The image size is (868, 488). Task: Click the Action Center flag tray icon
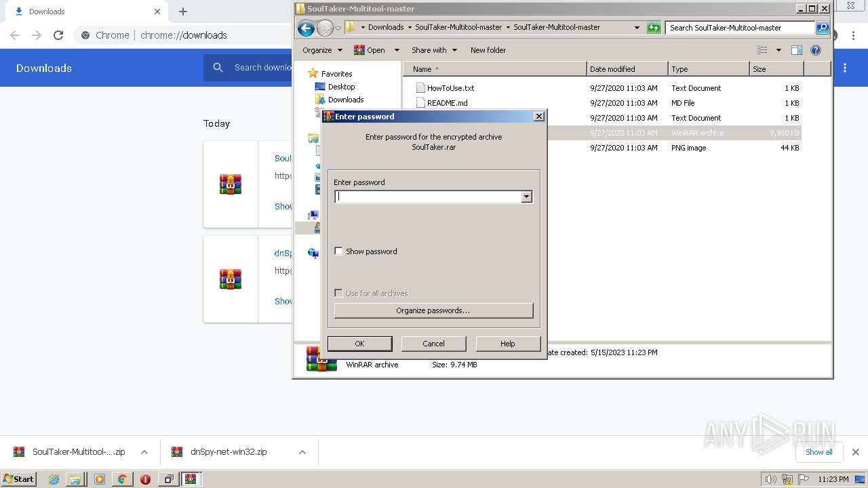click(803, 479)
